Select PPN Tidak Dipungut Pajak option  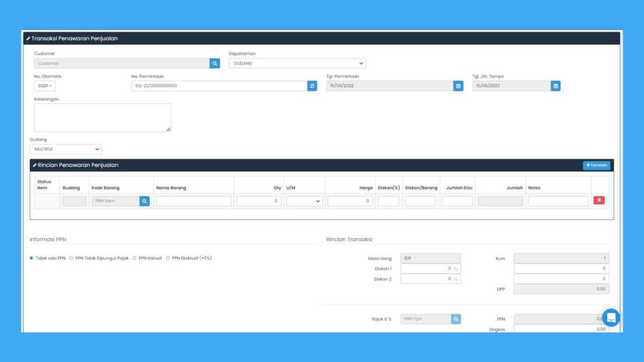pyautogui.click(x=71, y=258)
